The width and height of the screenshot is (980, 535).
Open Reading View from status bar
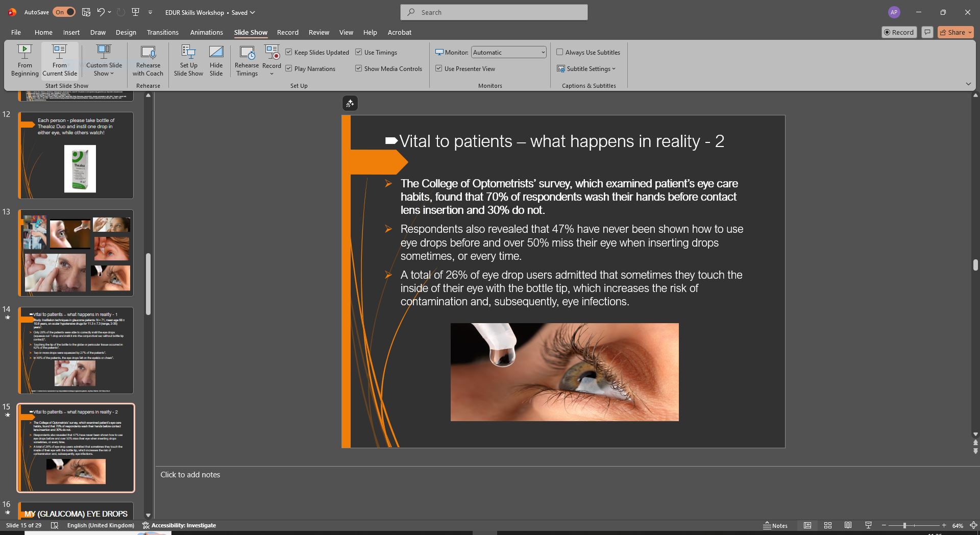pos(848,525)
